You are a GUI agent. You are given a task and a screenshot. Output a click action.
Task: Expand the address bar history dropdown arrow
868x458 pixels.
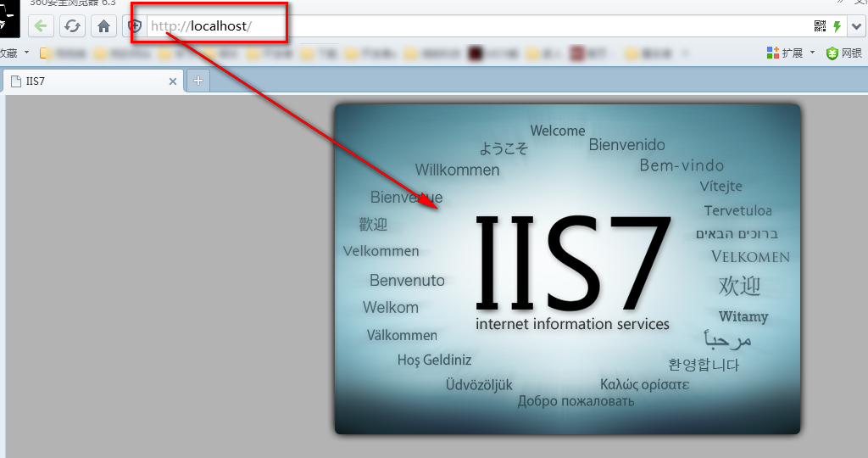(856, 26)
